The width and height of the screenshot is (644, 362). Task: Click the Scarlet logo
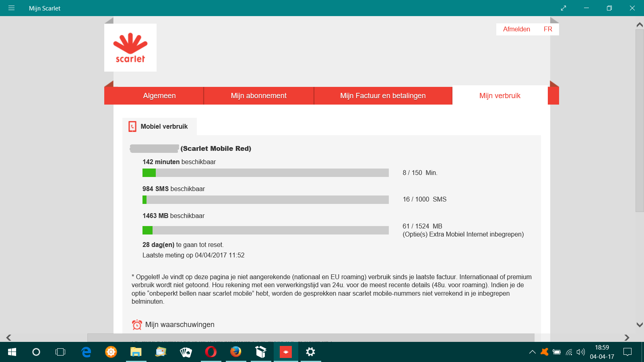[x=130, y=47]
